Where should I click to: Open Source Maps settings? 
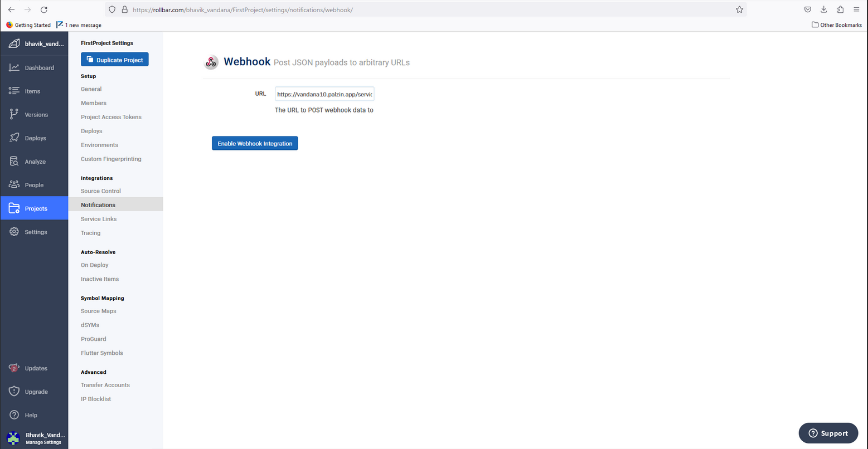pos(99,311)
